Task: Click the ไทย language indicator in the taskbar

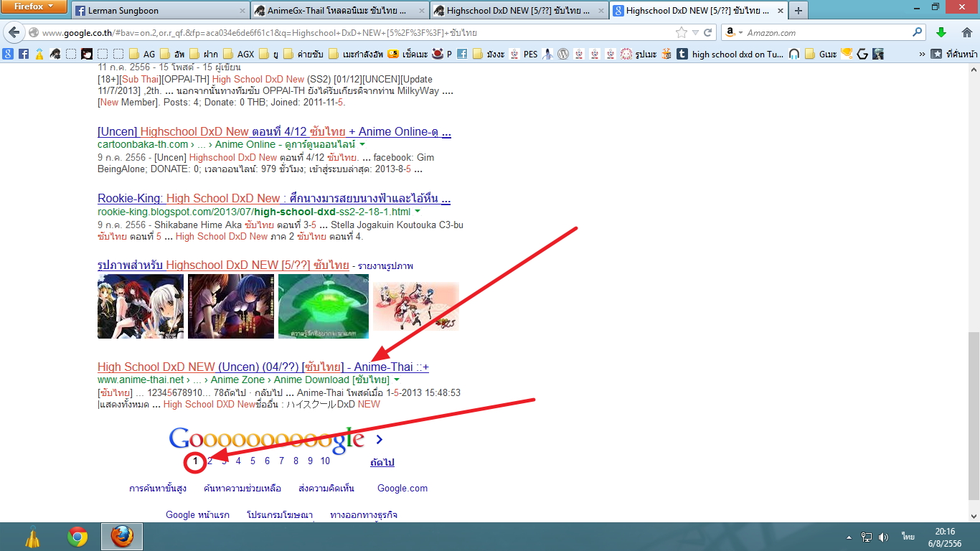Action: click(908, 537)
